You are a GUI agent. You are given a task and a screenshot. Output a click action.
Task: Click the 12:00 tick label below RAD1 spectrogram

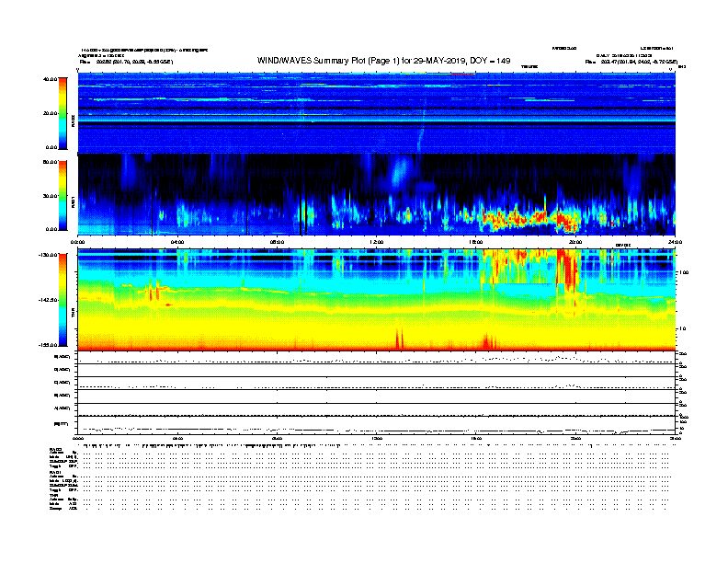377,242
